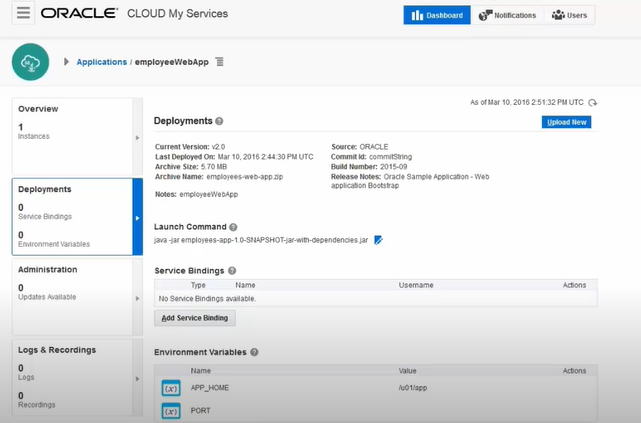This screenshot has height=423, width=641.
Task: Click the Upload New button
Action: click(567, 122)
